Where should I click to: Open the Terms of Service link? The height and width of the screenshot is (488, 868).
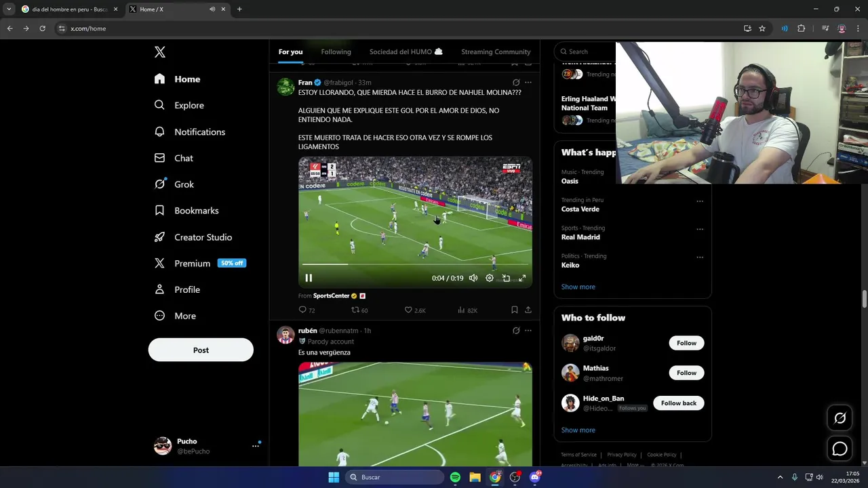pos(578,455)
